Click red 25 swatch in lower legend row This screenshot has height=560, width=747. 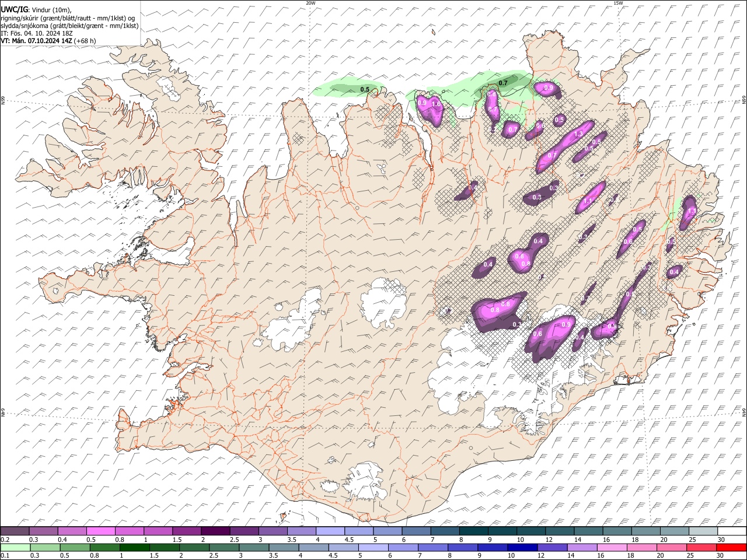[x=701, y=547]
